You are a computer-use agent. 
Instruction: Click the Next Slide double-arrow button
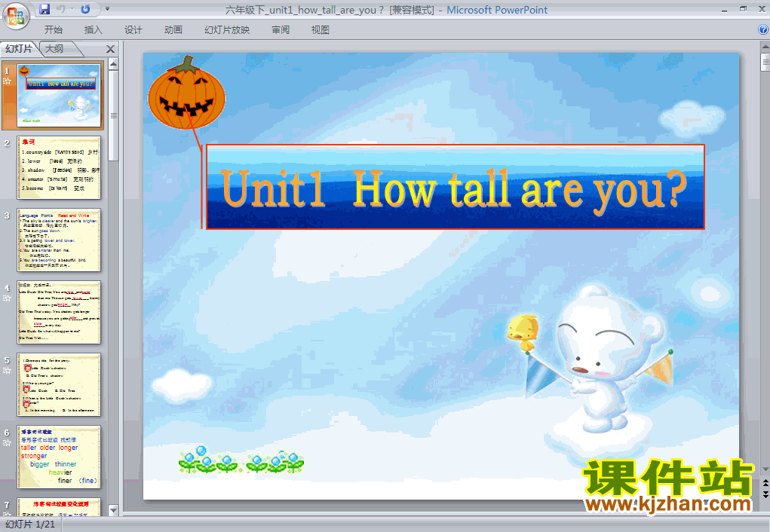coord(765,494)
